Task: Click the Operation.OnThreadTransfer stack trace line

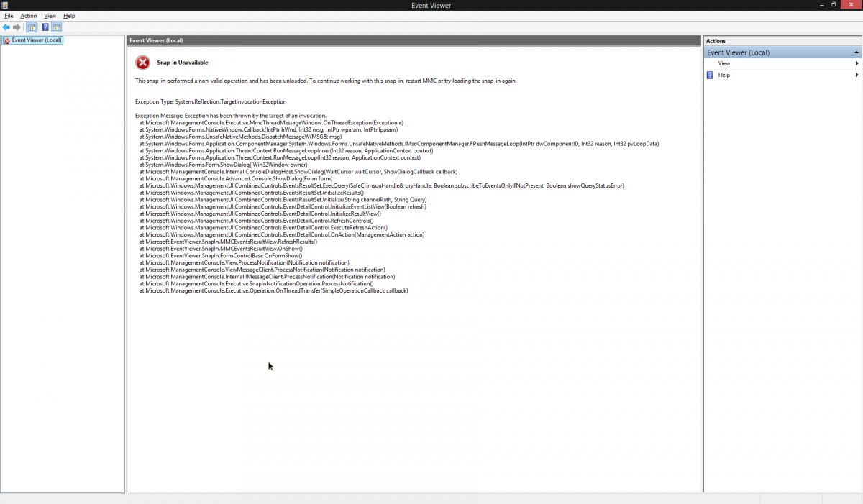Action: [274, 290]
